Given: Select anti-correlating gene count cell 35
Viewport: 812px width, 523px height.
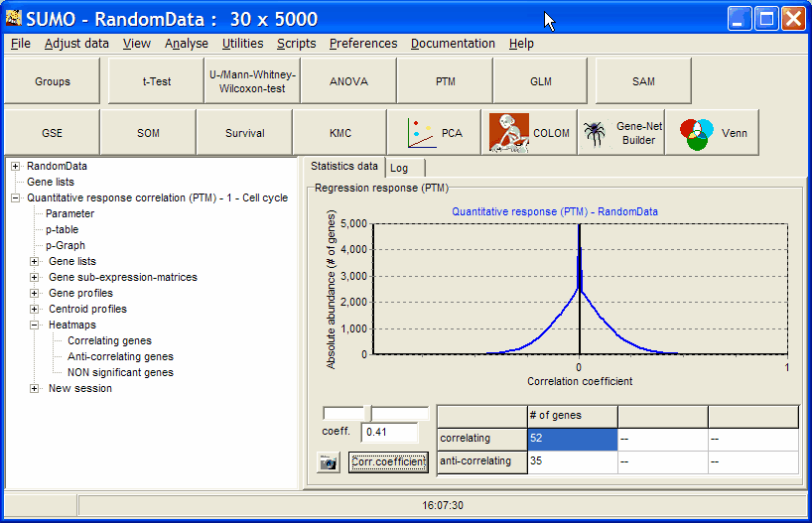Looking at the screenshot, I should [572, 461].
